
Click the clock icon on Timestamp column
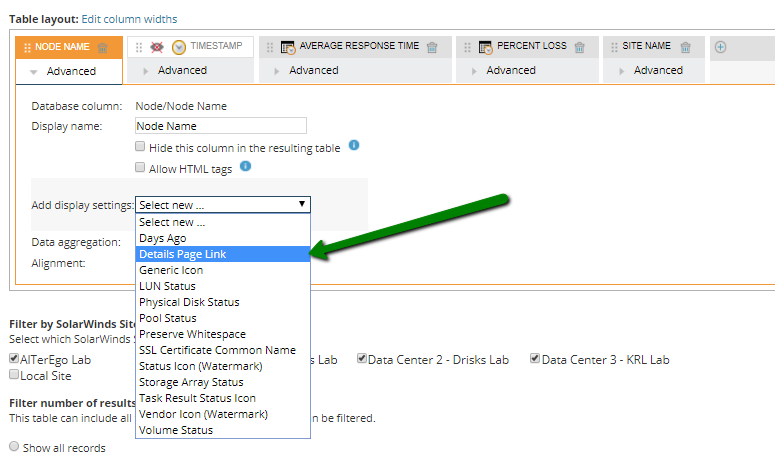point(178,47)
